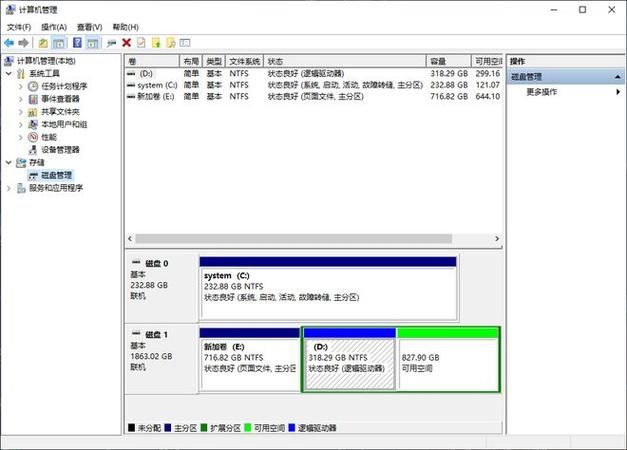Collapse the 存储 tree node

(10, 162)
